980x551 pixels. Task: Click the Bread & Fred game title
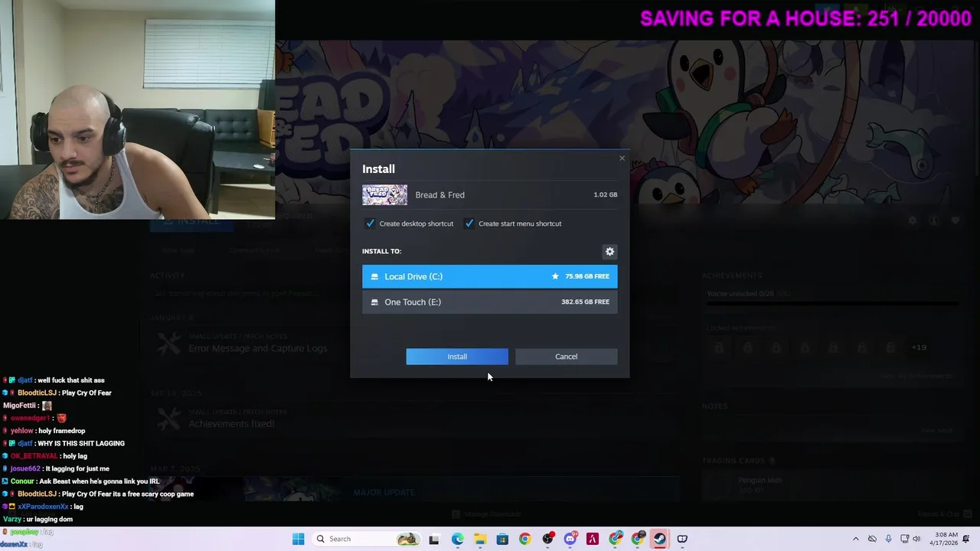[439, 195]
